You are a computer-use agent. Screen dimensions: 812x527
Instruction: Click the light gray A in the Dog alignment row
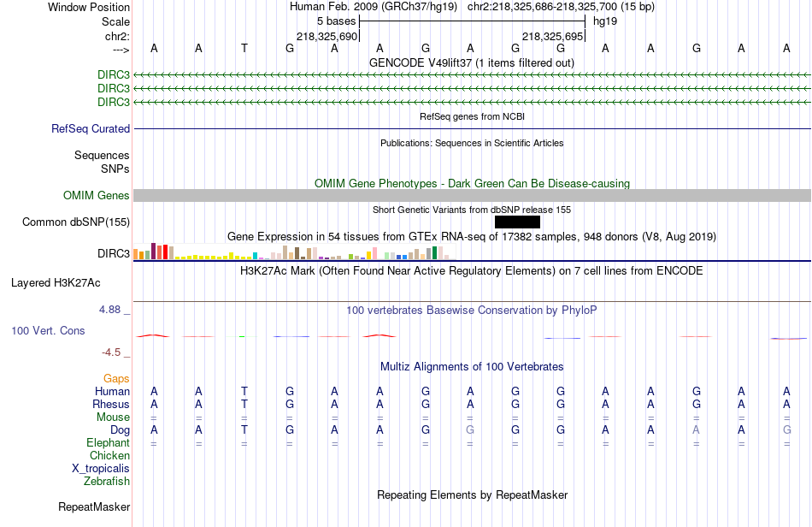[696, 430]
